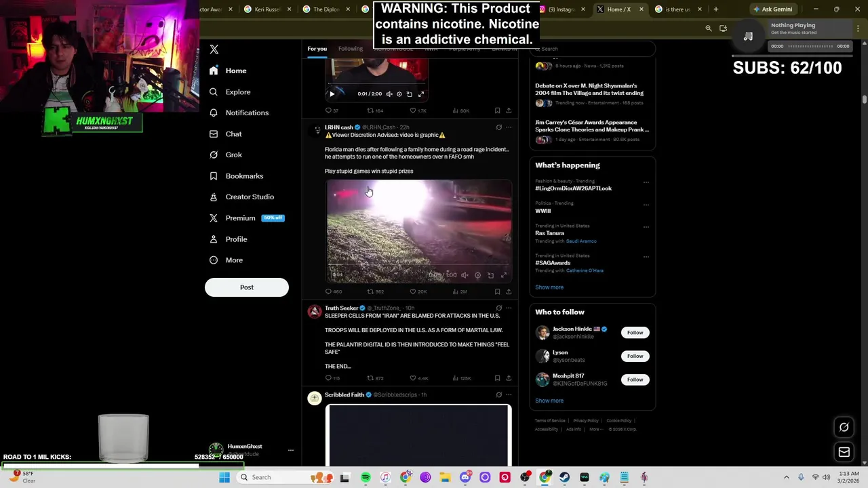Image resolution: width=868 pixels, height=488 pixels.
Task: Seek the LRHN cash video progress bar
Action: (418, 266)
